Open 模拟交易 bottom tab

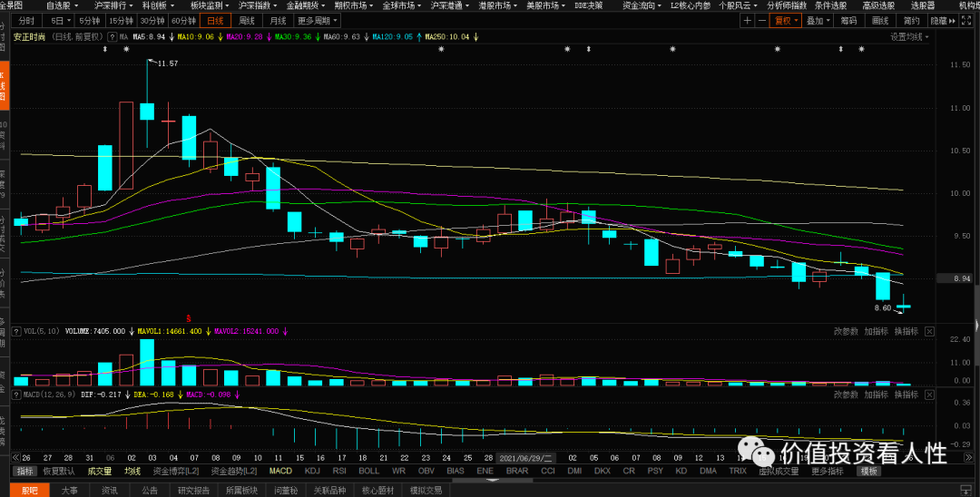[426, 490]
